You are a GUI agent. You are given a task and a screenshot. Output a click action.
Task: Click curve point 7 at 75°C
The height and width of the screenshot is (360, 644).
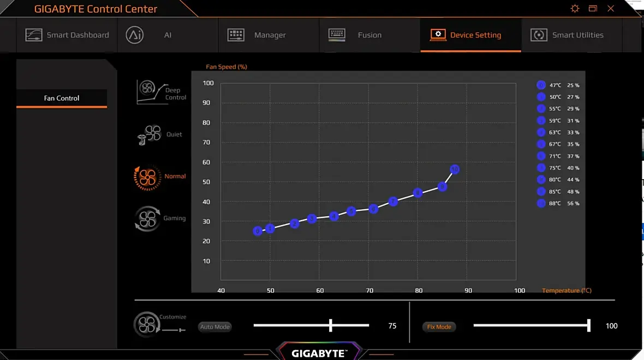coord(393,202)
